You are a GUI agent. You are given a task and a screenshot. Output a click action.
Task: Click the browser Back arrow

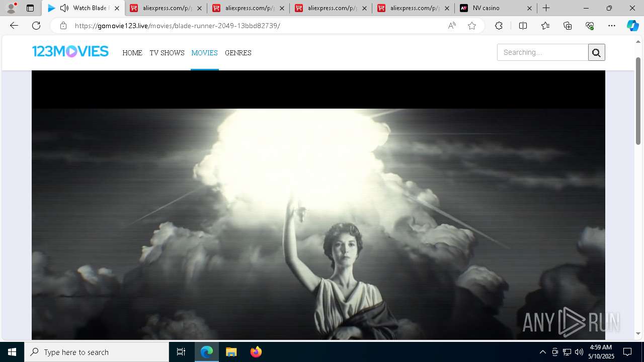(14, 26)
